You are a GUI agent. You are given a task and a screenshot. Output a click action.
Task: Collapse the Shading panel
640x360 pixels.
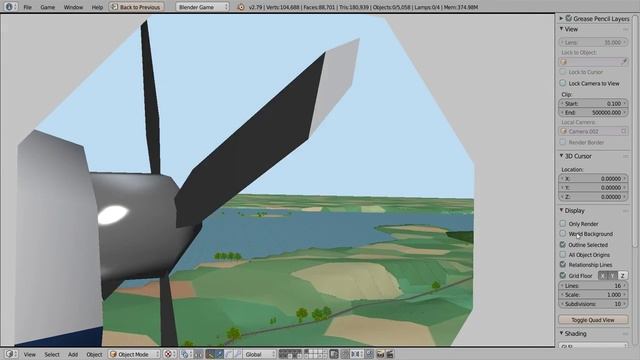tap(561, 333)
